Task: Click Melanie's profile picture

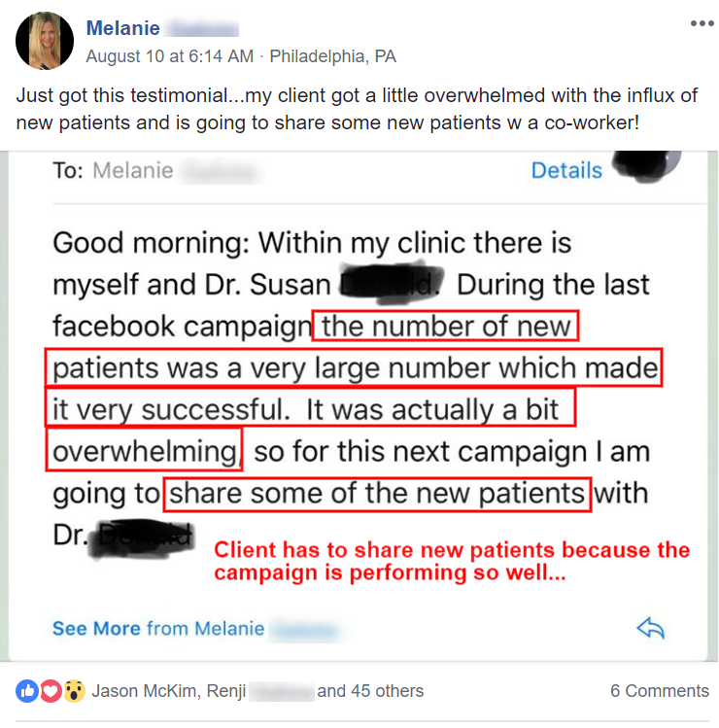Action: coord(45,41)
